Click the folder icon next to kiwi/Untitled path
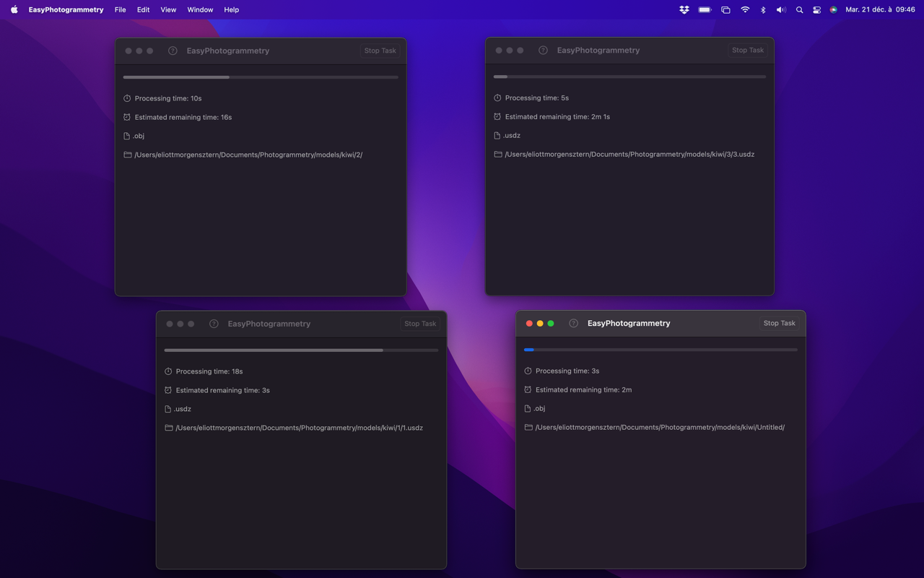 [x=528, y=427]
